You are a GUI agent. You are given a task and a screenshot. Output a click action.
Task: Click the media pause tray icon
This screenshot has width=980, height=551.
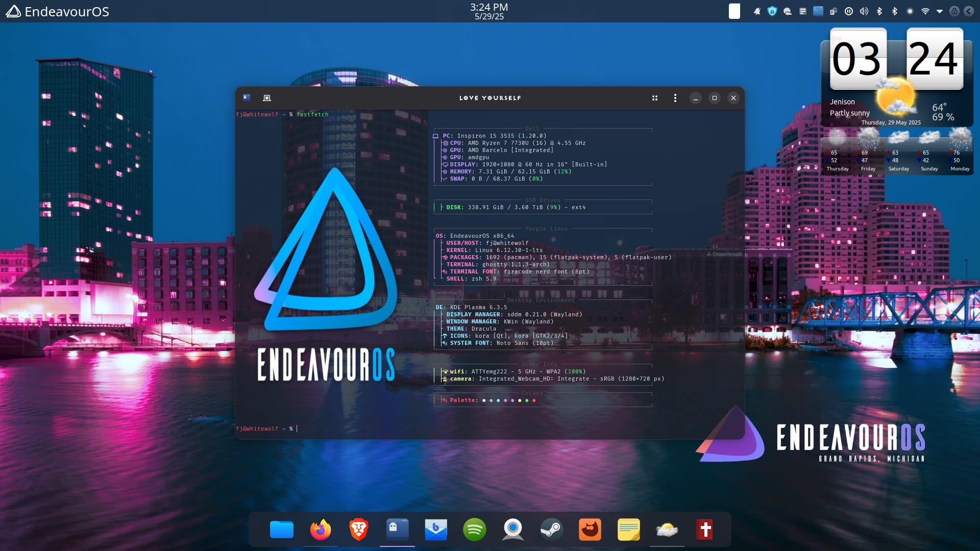tap(849, 11)
